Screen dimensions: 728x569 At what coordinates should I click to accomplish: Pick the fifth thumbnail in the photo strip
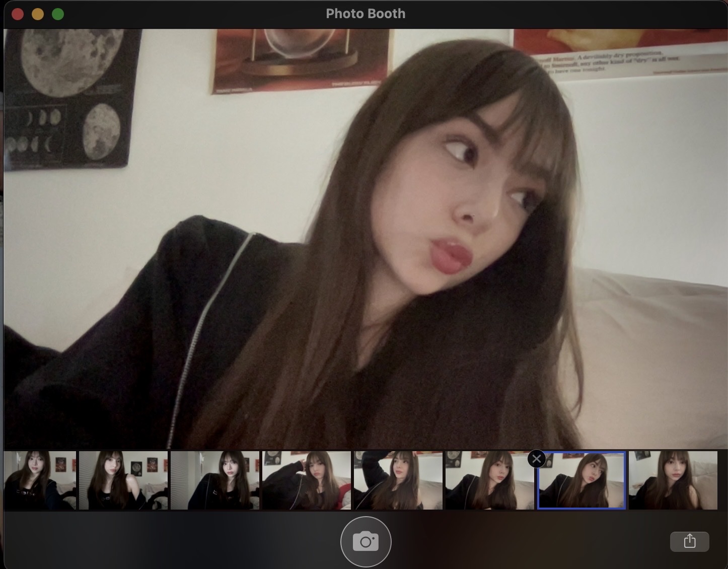[398, 480]
